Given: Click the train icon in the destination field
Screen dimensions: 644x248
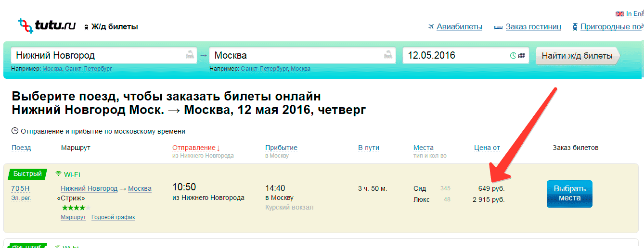Looking at the screenshot, I should [x=388, y=55].
